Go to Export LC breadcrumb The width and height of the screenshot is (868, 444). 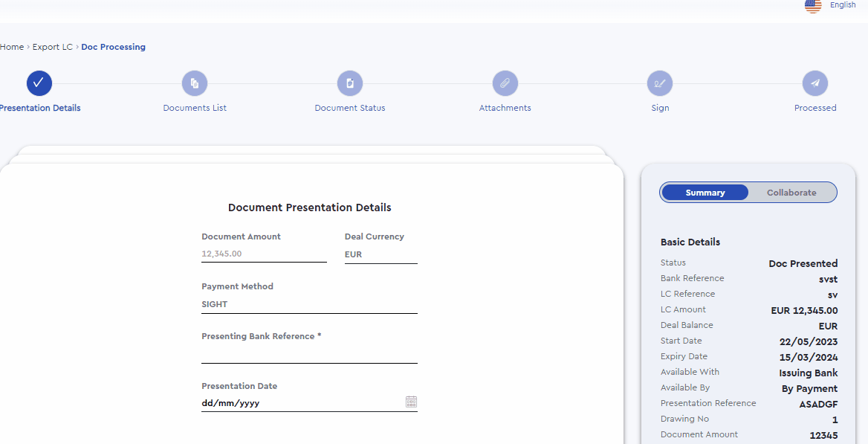[x=53, y=47]
